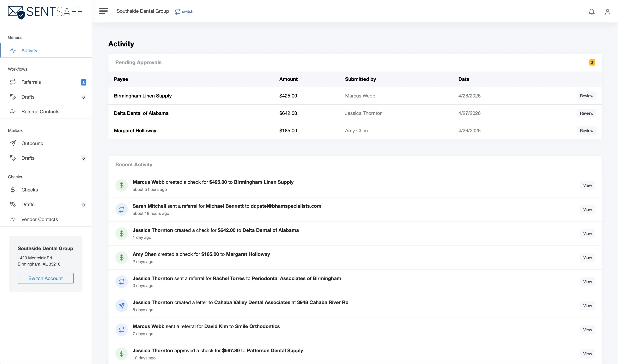Open Vendor Contacts

click(x=39, y=219)
